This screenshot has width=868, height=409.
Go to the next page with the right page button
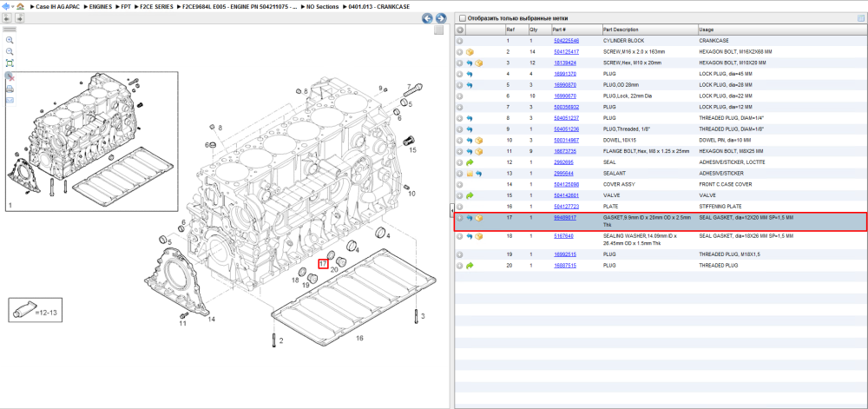[x=19, y=18]
